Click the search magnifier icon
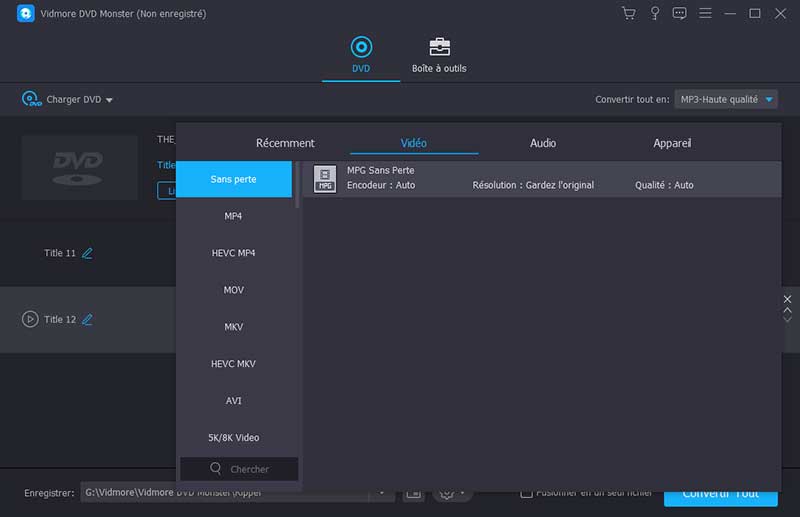Image resolution: width=800 pixels, height=517 pixels. [216, 469]
